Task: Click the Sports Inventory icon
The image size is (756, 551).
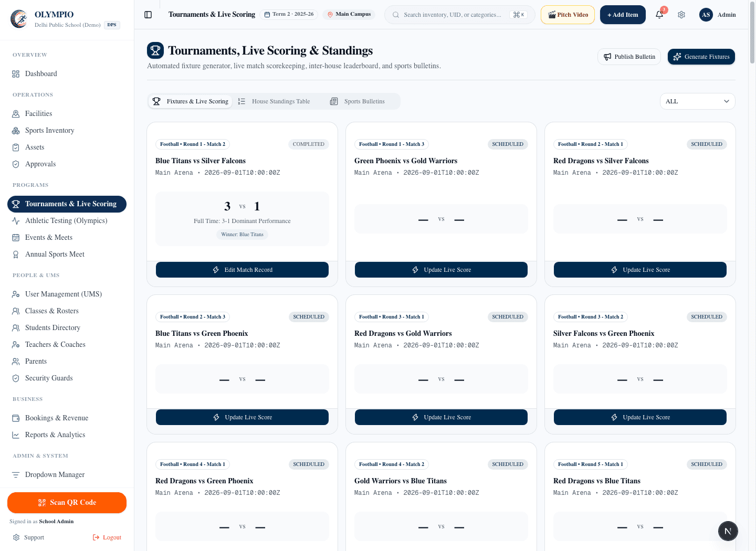Action: pos(16,131)
